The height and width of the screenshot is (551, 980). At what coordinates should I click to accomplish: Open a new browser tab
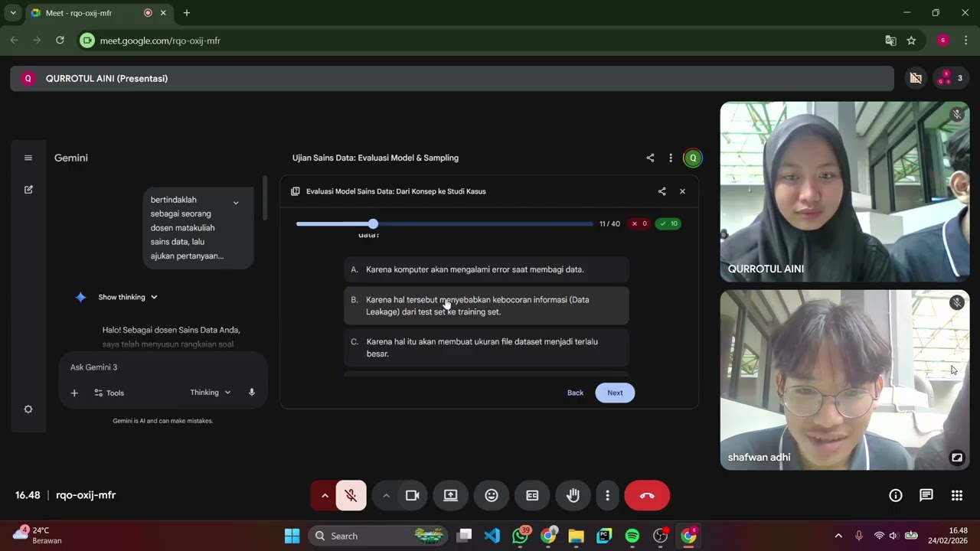click(x=186, y=13)
